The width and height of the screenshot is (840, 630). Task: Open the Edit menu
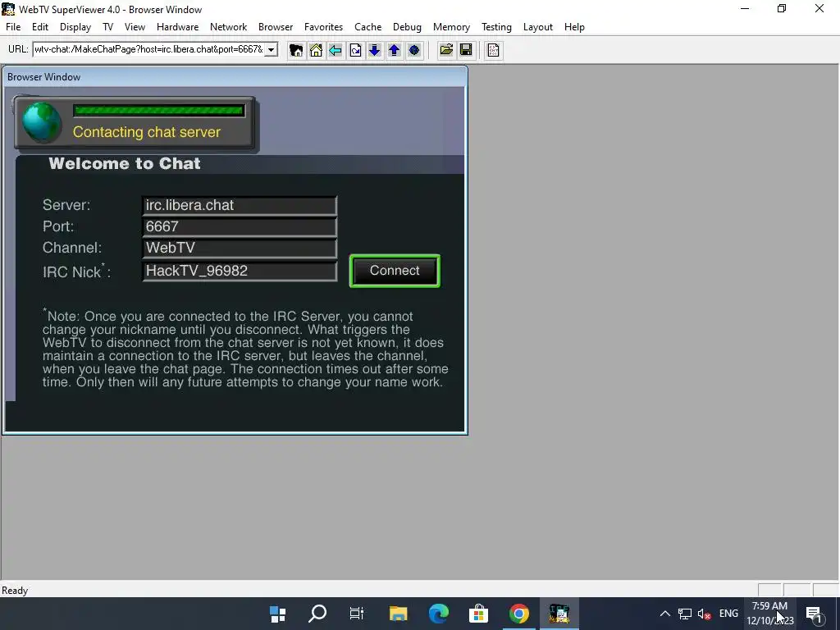point(40,27)
